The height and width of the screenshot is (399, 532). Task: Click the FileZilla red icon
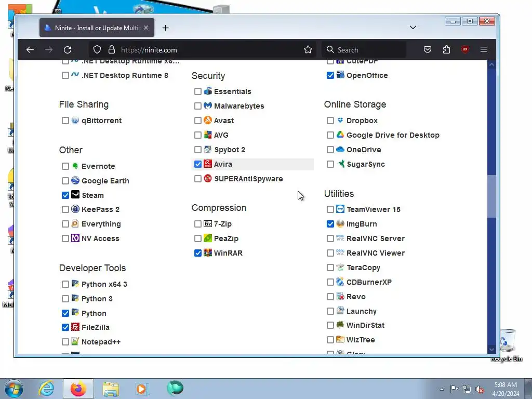75,327
